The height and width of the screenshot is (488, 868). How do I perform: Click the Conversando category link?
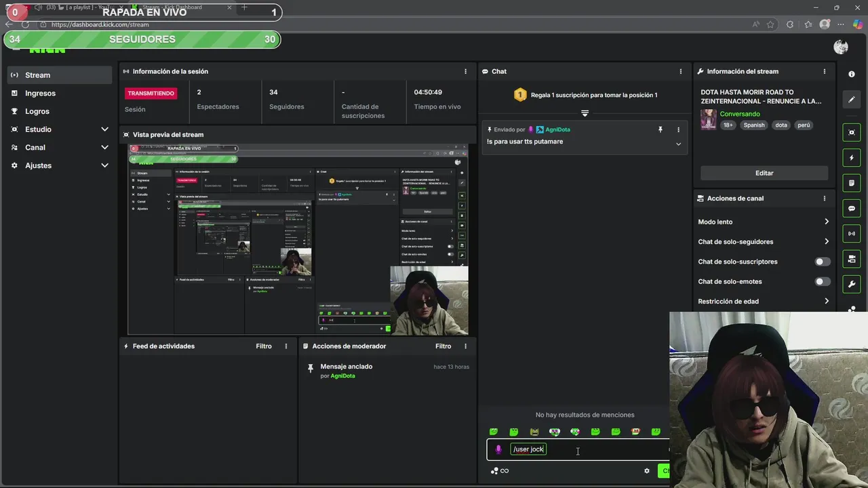click(x=740, y=114)
